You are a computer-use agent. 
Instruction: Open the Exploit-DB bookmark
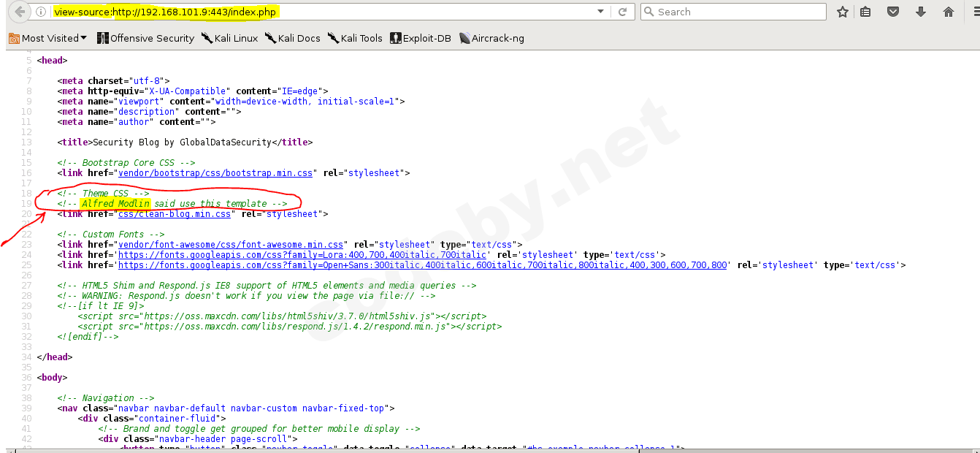[x=421, y=38]
